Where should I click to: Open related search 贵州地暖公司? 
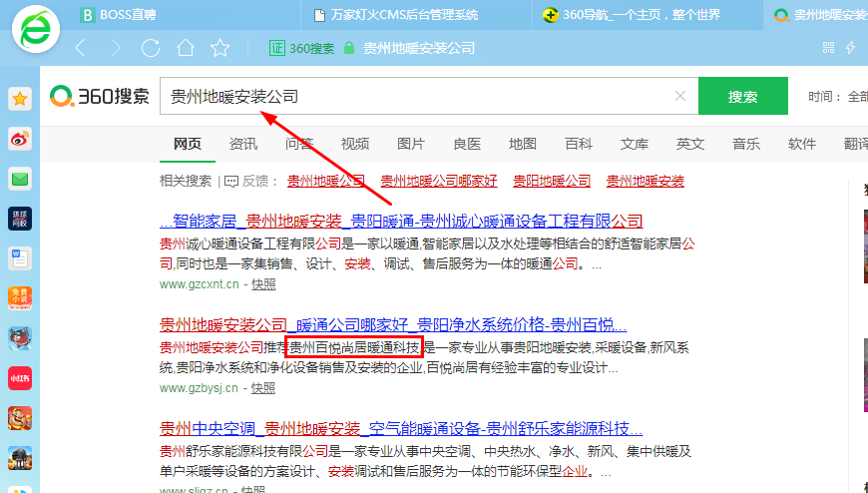point(326,182)
